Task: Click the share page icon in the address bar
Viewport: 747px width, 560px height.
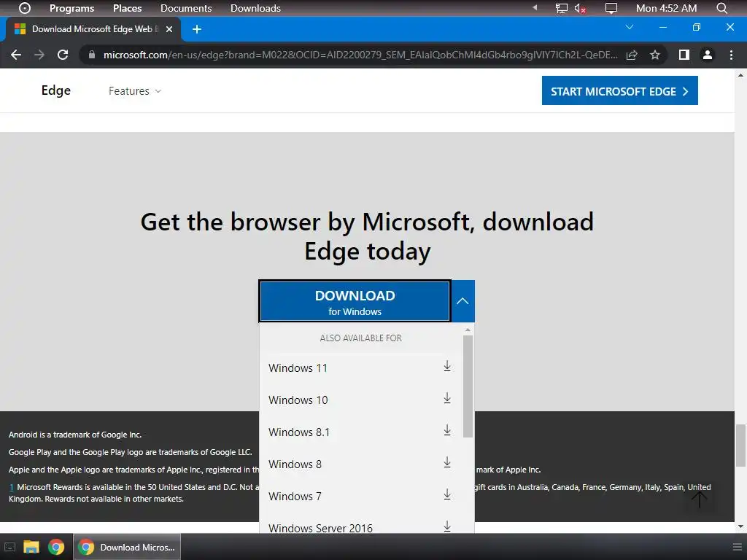Action: click(x=632, y=55)
